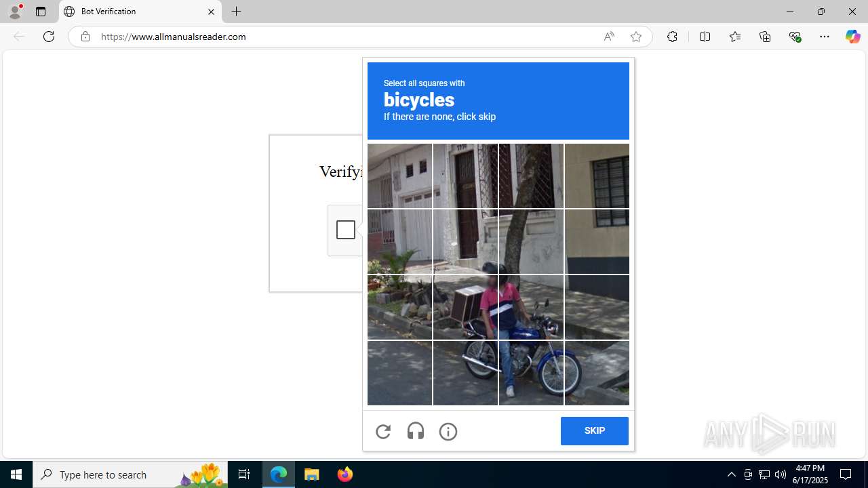The width and height of the screenshot is (868, 488).
Task: Click the taskbar search box
Action: click(x=130, y=474)
